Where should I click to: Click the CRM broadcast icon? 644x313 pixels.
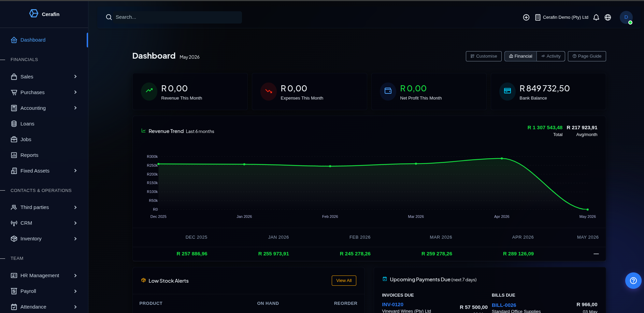(x=14, y=223)
